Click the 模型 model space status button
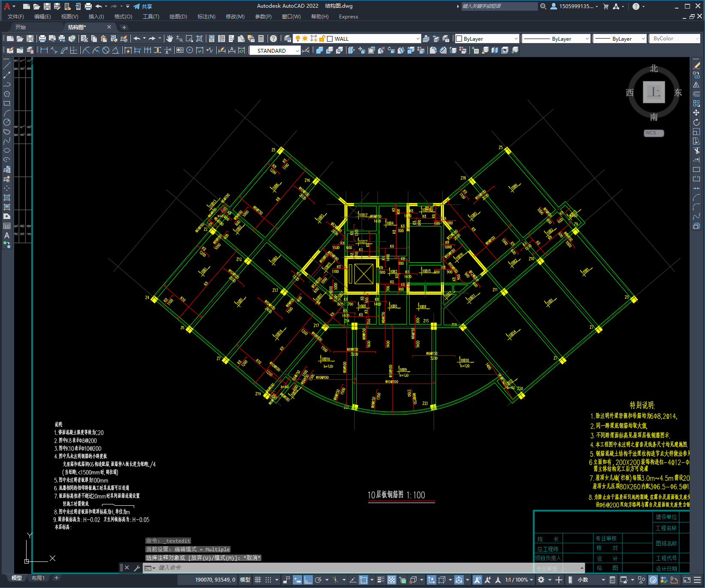The image size is (705, 588). pos(245,580)
